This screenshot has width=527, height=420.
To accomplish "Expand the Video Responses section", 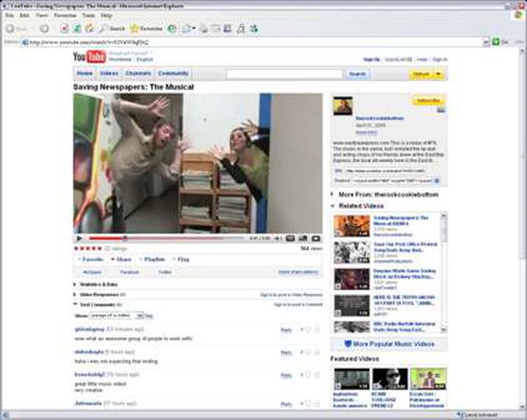I will coord(100,294).
